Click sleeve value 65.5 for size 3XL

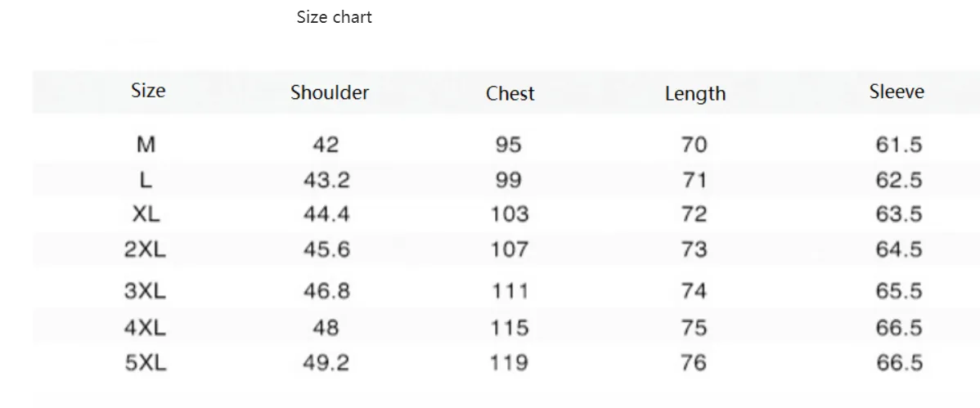click(899, 290)
